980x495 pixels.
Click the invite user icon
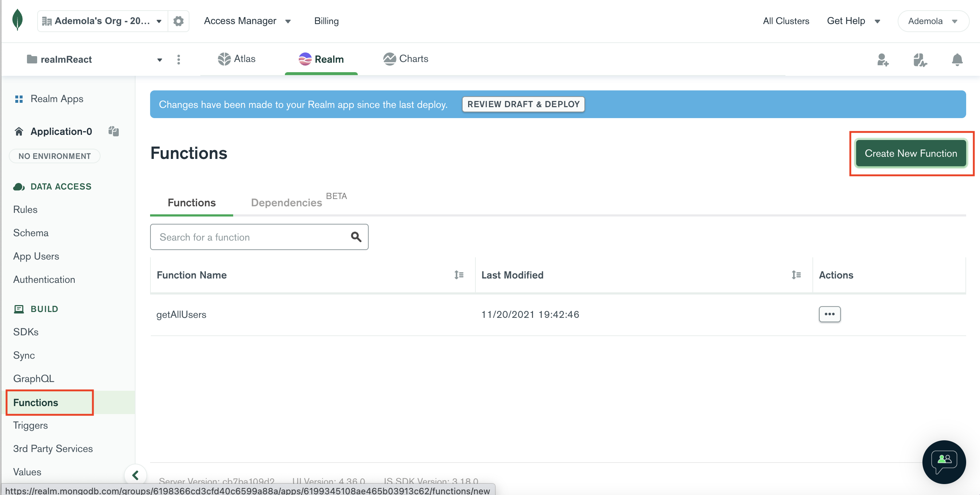(883, 60)
